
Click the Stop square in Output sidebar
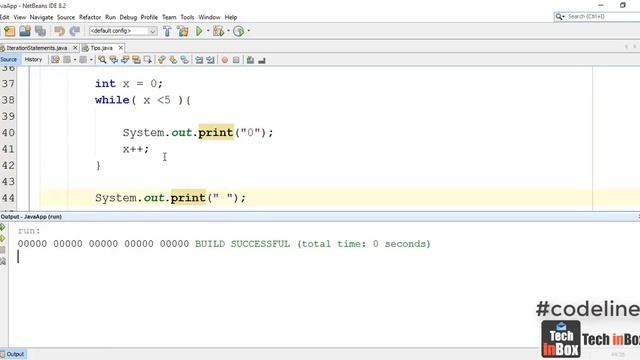(x=3, y=250)
